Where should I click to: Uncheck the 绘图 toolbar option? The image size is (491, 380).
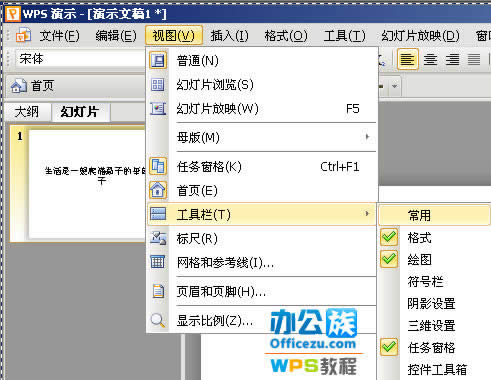click(x=389, y=259)
